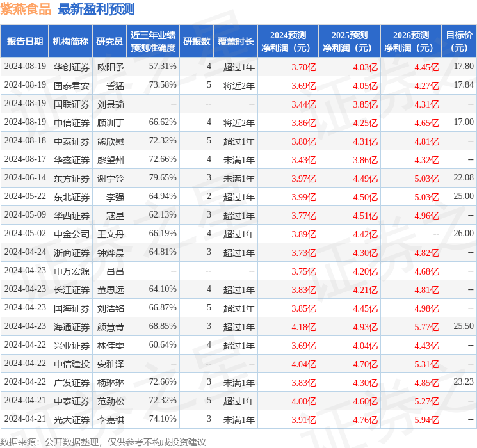This screenshot has height=448, width=477.
Task: Select the 2024预测净利润 column header
Action: tap(288, 42)
